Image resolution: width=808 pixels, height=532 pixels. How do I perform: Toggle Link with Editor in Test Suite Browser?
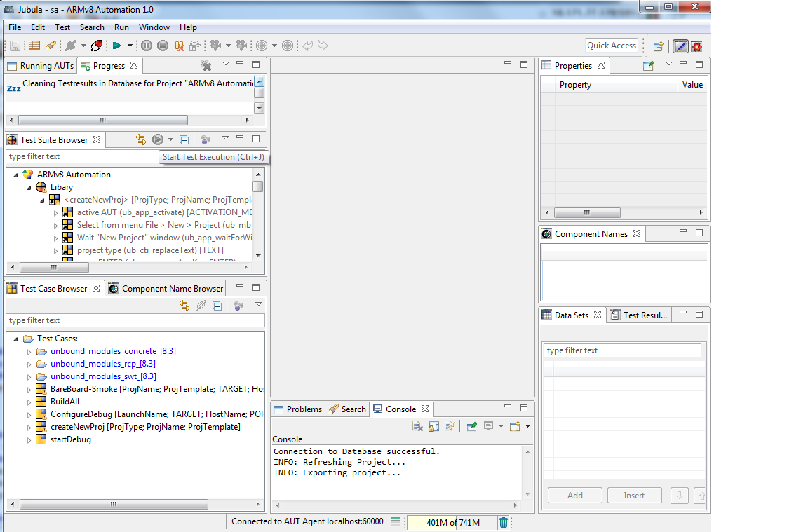(x=141, y=139)
